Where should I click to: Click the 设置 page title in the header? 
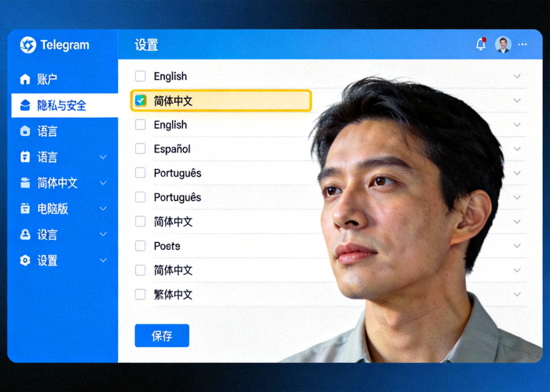coord(146,45)
